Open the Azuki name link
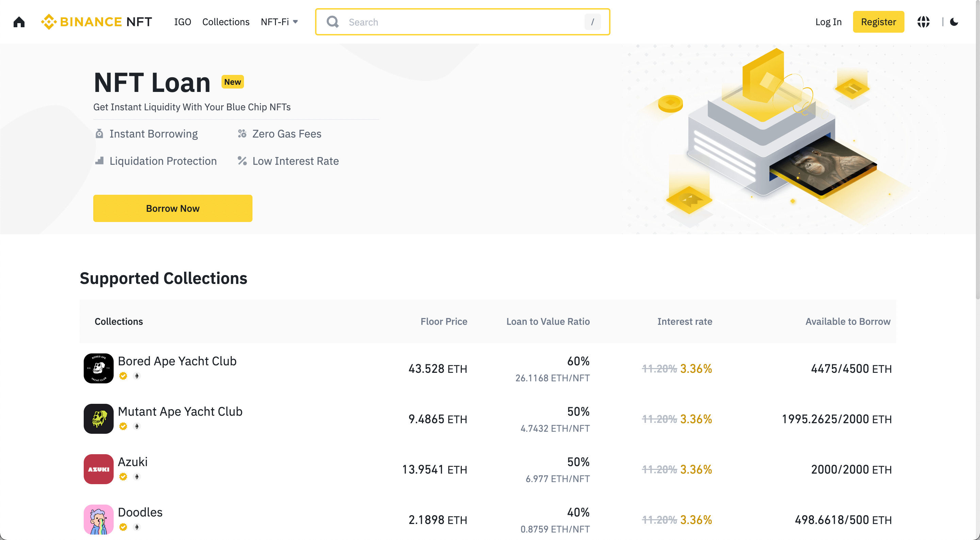The height and width of the screenshot is (540, 980). pos(132,462)
